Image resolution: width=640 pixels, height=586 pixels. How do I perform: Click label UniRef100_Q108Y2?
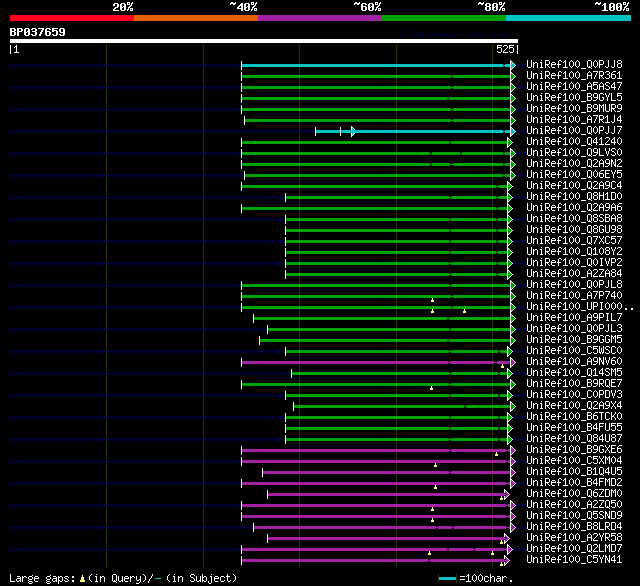[x=574, y=252]
